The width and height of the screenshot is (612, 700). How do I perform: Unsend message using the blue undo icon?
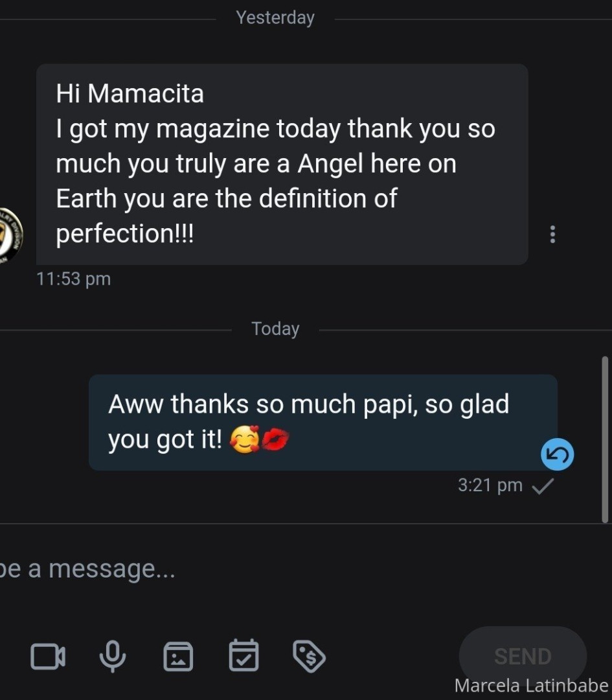(x=557, y=456)
